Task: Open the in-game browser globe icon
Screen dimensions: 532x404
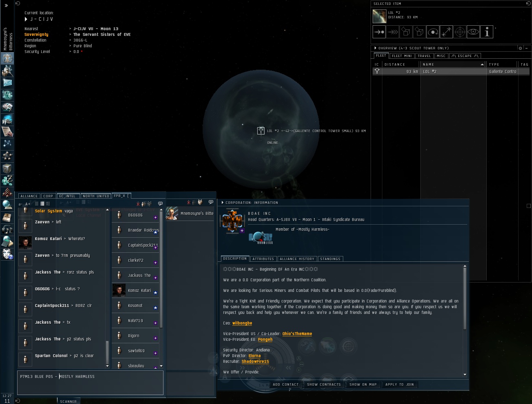Action: pyautogui.click(x=7, y=205)
